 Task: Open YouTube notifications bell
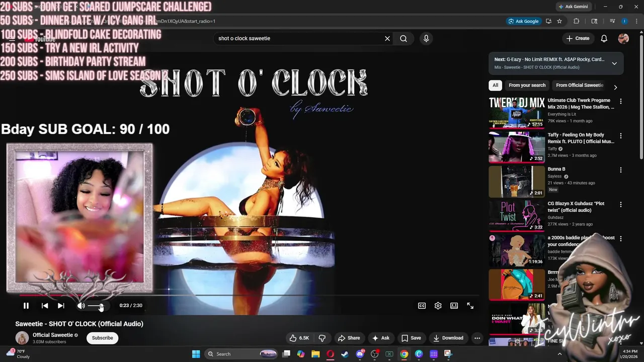(604, 38)
